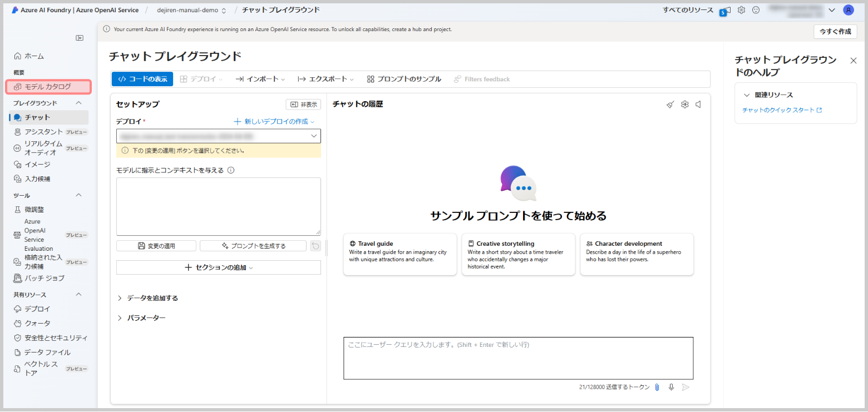Viewport: 868px width, 412px height.
Task: Click 今すぐ作成 button
Action: pyautogui.click(x=835, y=32)
